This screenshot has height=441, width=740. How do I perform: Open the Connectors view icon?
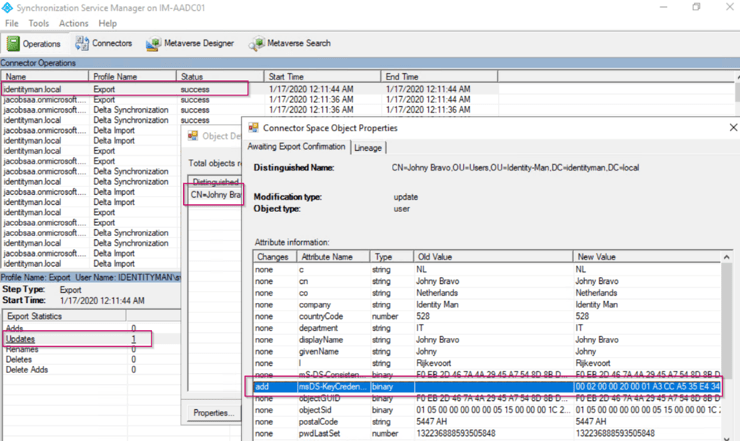pos(82,44)
